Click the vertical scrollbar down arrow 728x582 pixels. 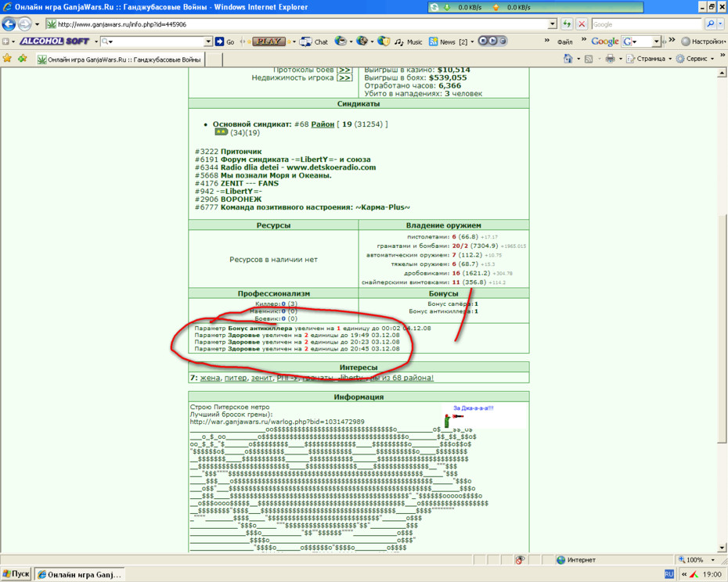(x=722, y=548)
